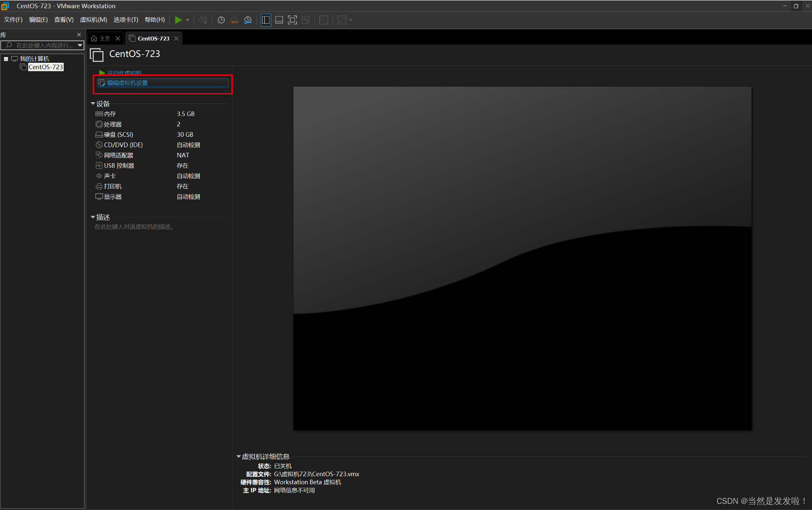This screenshot has width=812, height=510.
Task: Open the 内存 memory device entry
Action: [110, 114]
